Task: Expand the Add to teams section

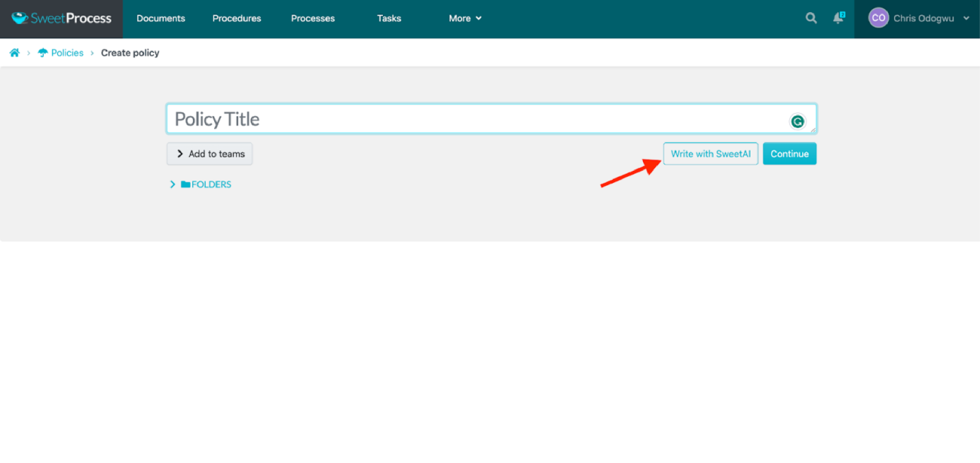Action: point(209,154)
